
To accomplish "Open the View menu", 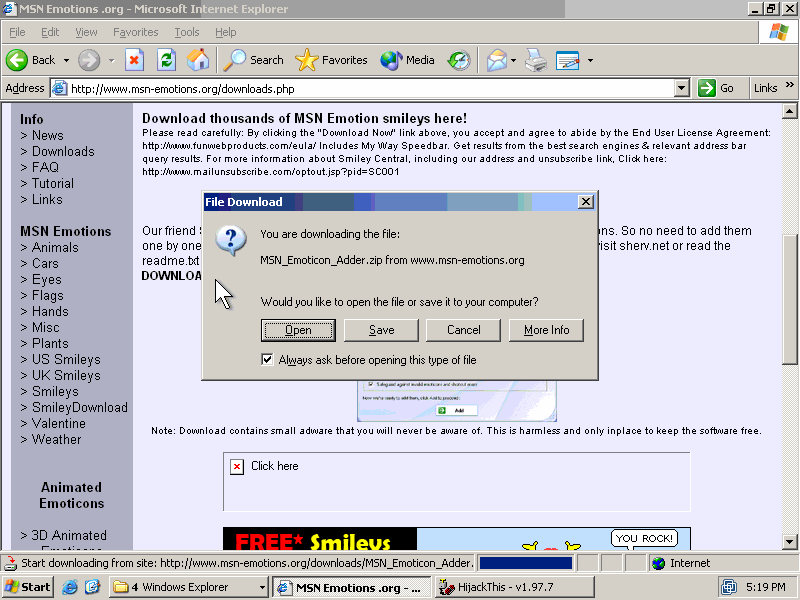I will coord(86,32).
